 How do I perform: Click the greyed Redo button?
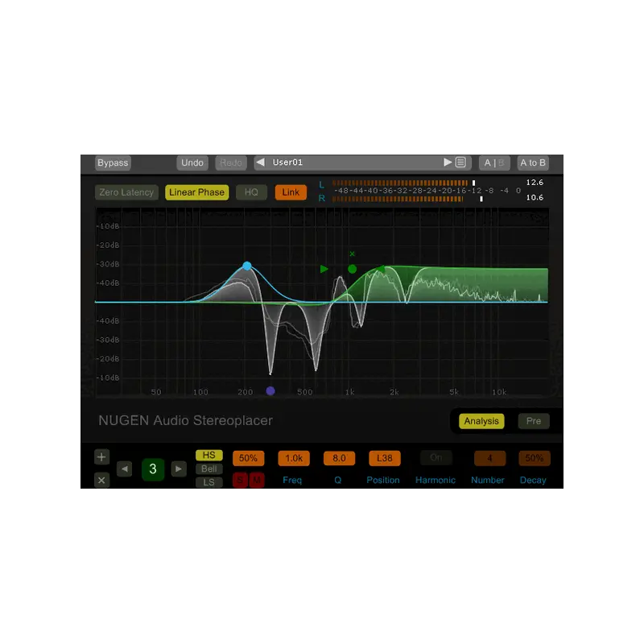coord(231,163)
